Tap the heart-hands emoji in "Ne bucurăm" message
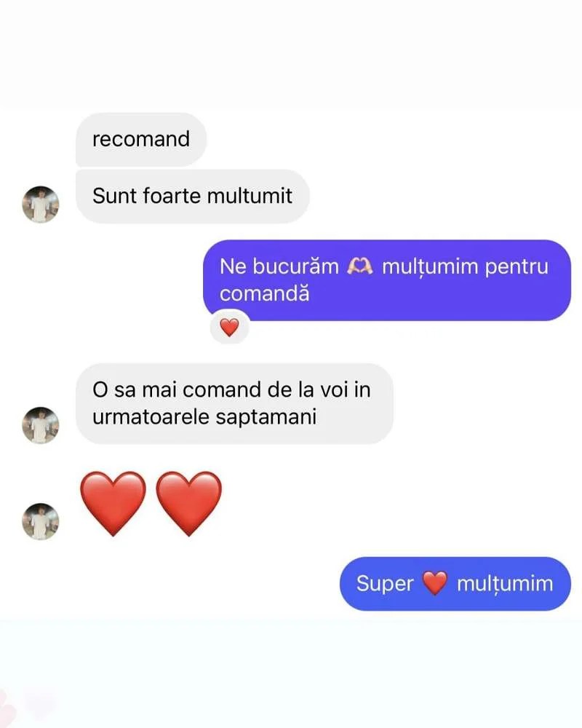The image size is (582, 728). (x=360, y=266)
